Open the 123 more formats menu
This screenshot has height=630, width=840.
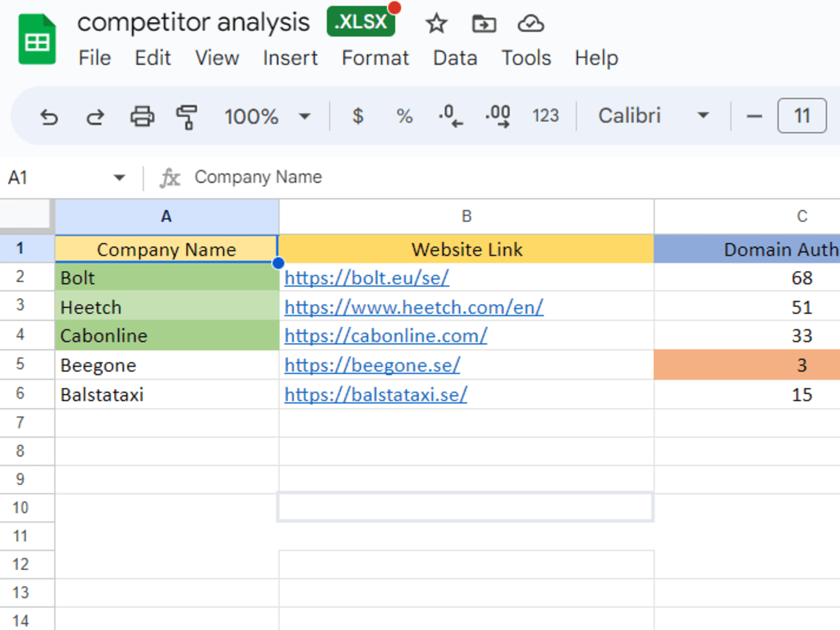click(x=545, y=116)
